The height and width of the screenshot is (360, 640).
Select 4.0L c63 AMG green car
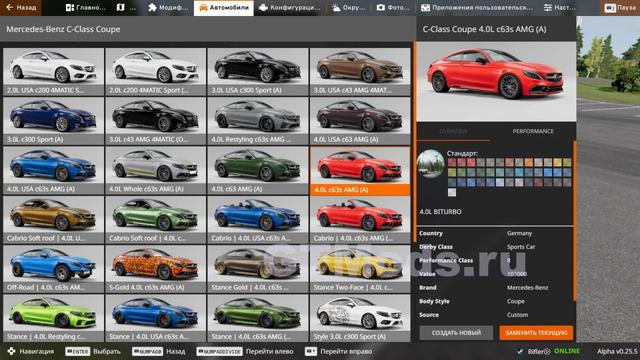258,171
